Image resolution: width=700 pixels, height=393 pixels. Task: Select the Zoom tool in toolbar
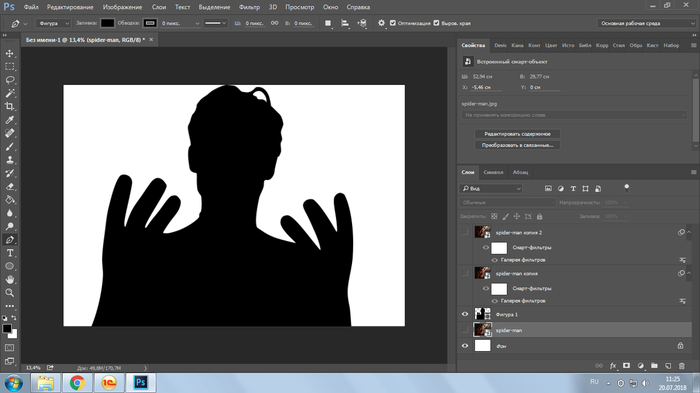click(x=10, y=293)
